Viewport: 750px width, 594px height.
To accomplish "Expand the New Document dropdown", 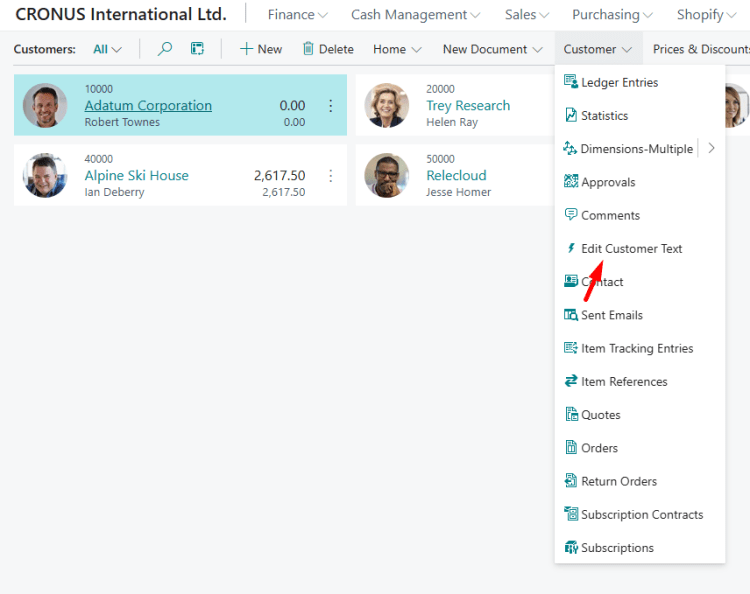I will pyautogui.click(x=493, y=49).
